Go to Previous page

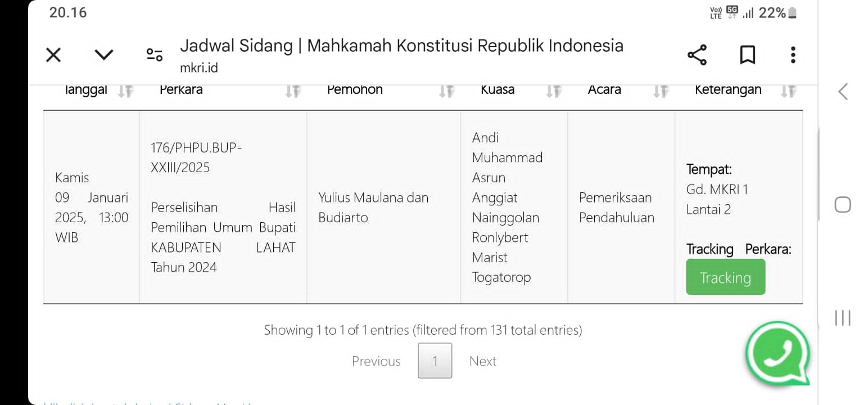point(376,361)
